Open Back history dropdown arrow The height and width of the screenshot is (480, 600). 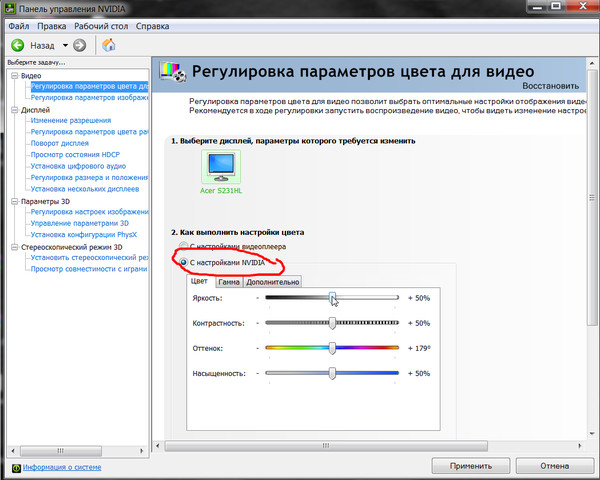(x=65, y=46)
